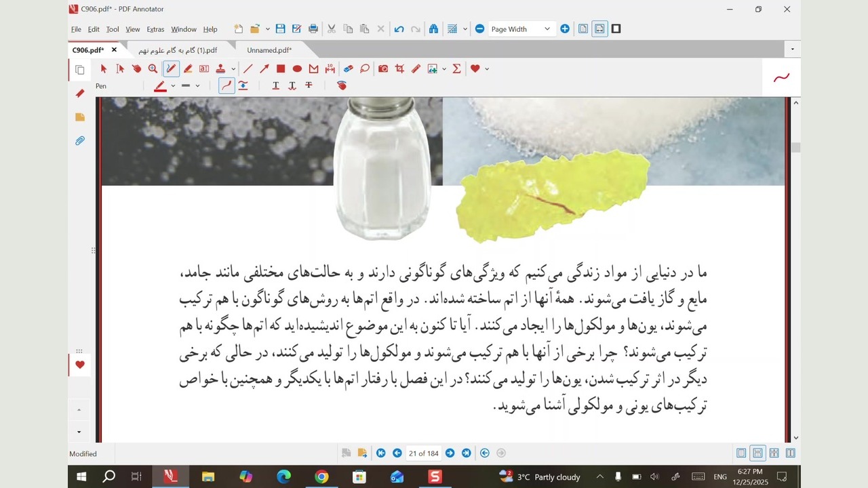Open the Extras menu
Viewport: 868px width, 488px height.
click(155, 29)
